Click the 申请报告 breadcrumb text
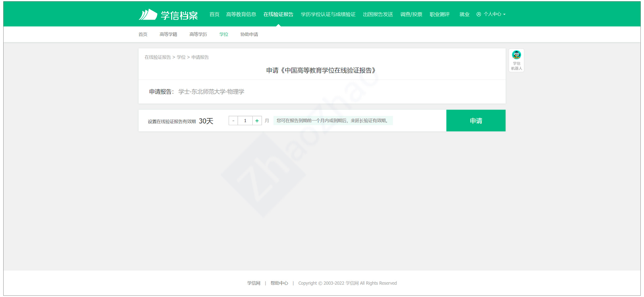This screenshot has width=644, height=297. point(200,57)
